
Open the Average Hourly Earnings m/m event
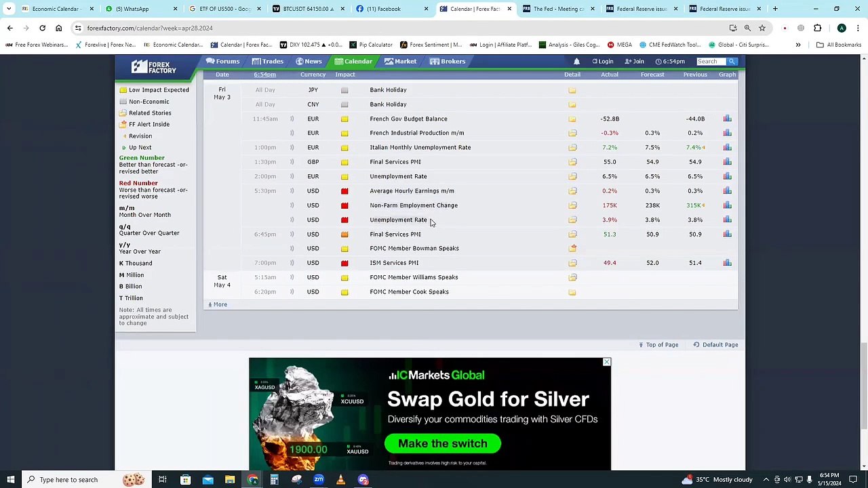pos(412,191)
